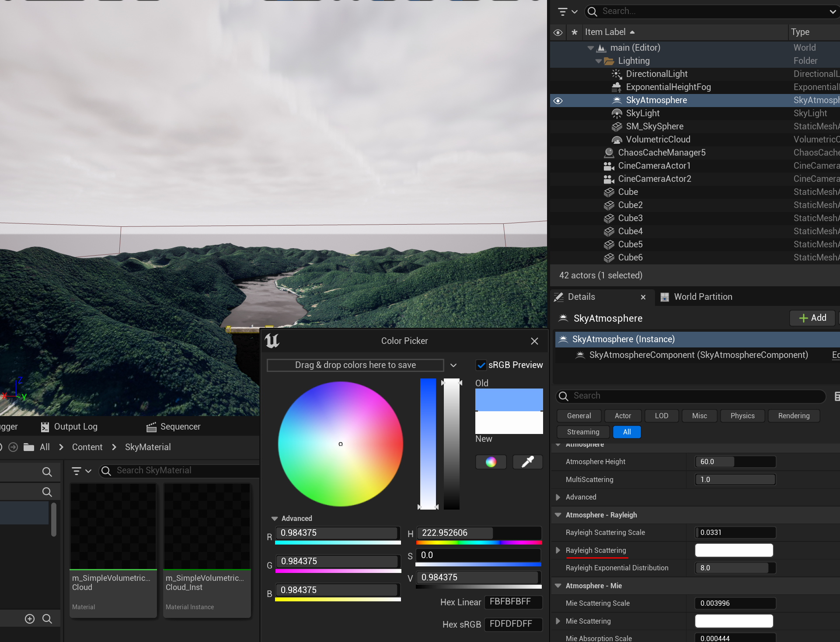Click the Hex sRGB input field
Image resolution: width=840 pixels, height=642 pixels.
coord(513,624)
